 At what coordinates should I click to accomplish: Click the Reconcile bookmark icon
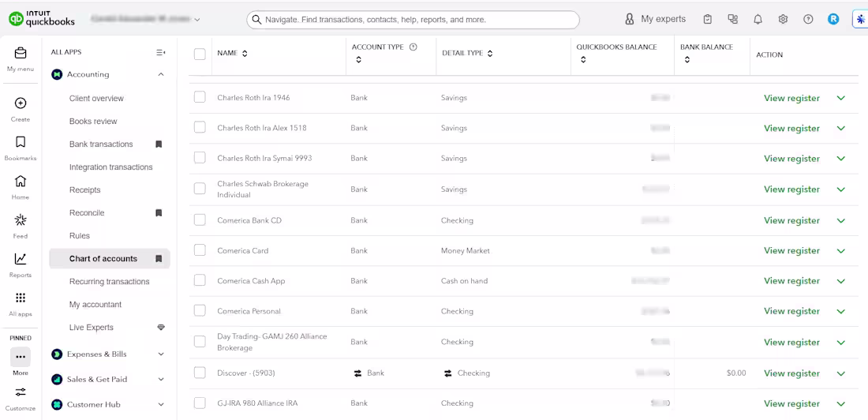pyautogui.click(x=159, y=213)
